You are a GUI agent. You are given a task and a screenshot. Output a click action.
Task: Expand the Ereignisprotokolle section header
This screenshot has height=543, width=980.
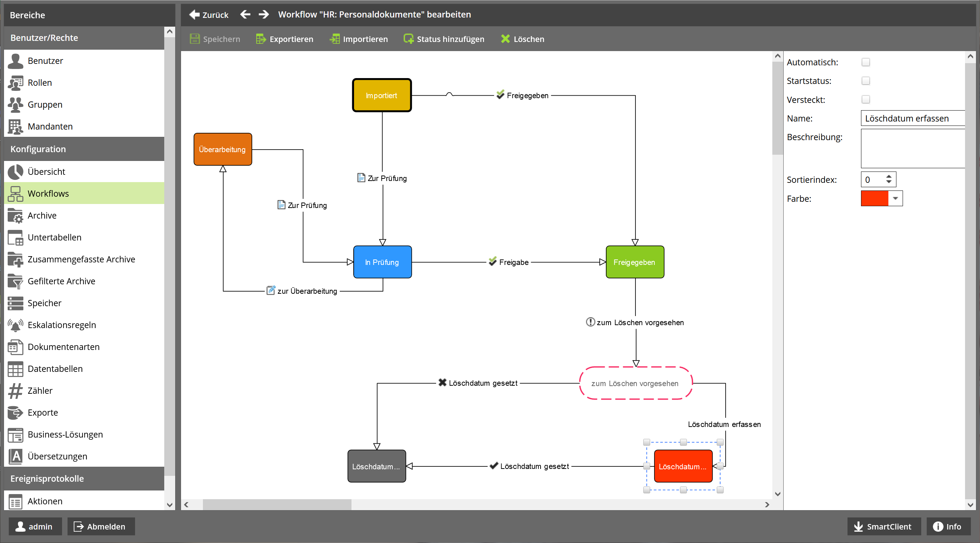coord(84,479)
